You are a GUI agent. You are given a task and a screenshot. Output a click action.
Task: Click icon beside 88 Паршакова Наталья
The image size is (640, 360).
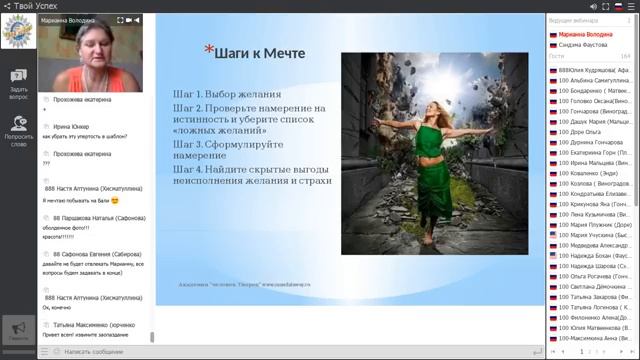pos(46,218)
